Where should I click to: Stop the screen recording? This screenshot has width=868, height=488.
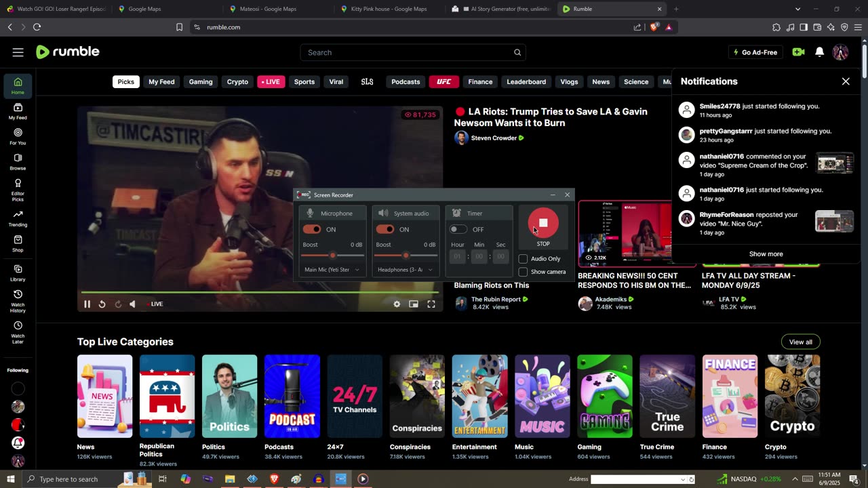(543, 223)
